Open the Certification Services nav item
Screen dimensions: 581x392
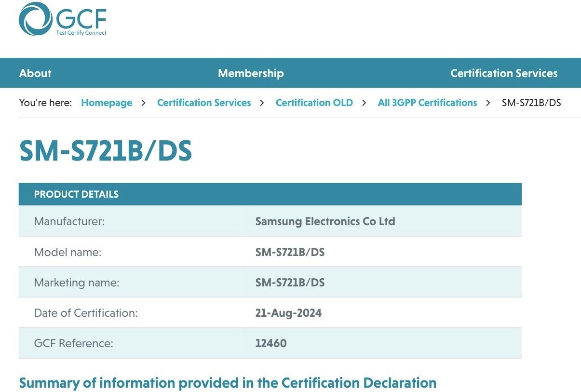504,73
